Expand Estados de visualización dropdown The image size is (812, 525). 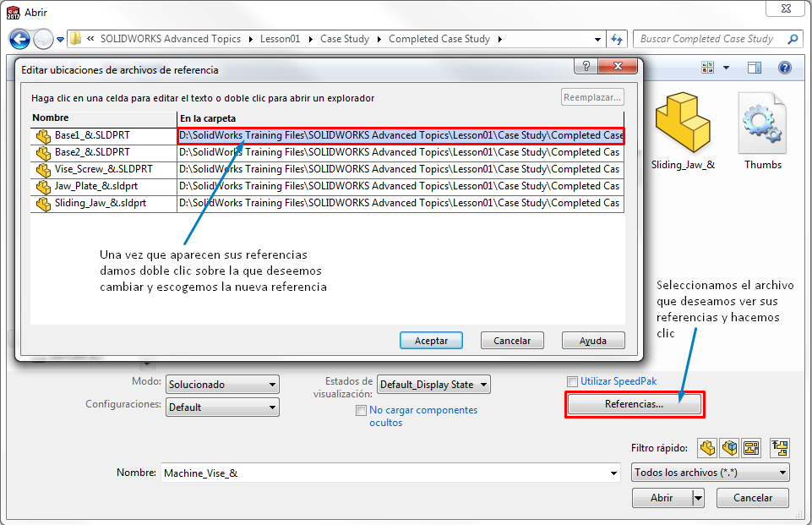433,385
